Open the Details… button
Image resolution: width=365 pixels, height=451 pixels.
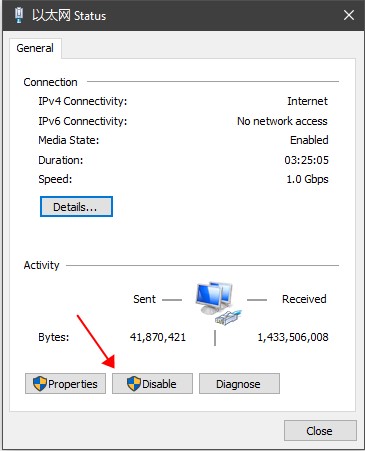click(76, 207)
